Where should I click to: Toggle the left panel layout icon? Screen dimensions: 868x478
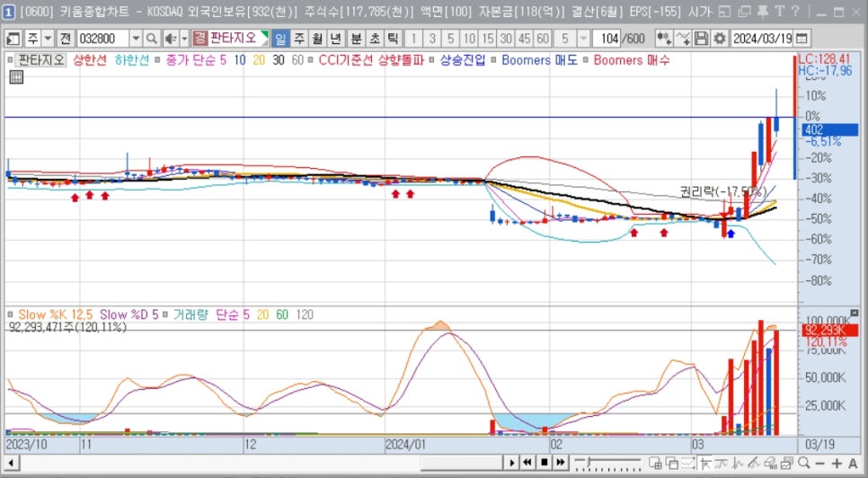tap(13, 38)
